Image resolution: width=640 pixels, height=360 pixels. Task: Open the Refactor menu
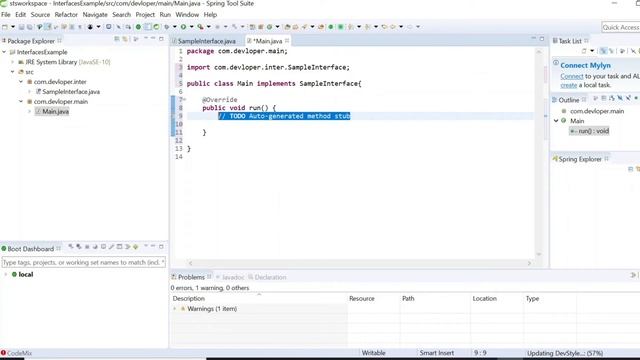click(66, 14)
